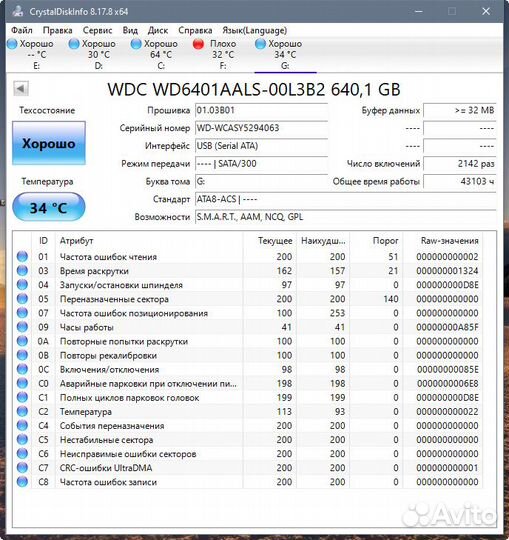
Task: Click status orb of attribute 0C
Action: point(22,369)
